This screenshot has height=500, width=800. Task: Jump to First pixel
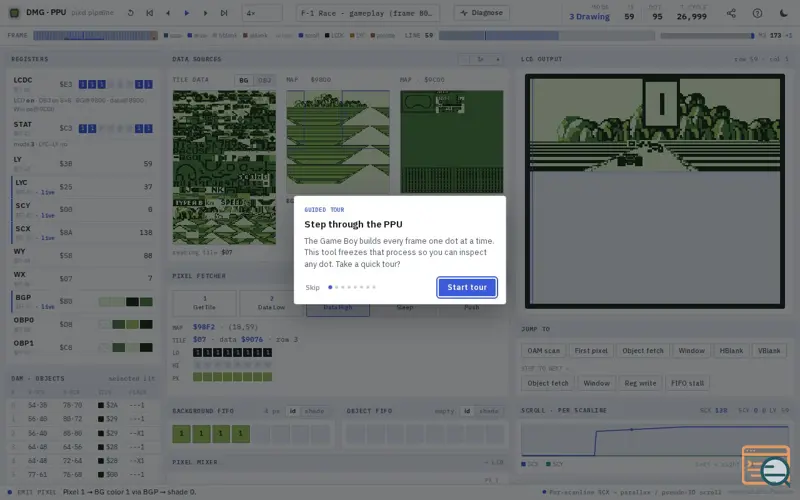click(x=591, y=351)
